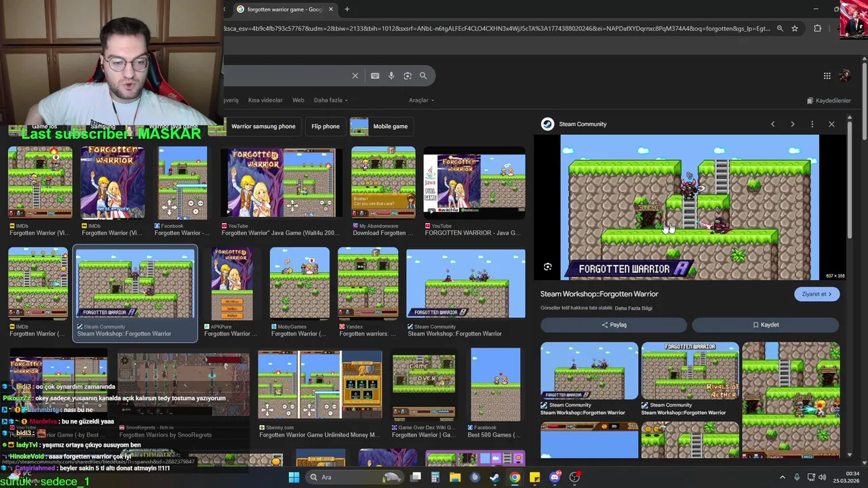Open volume control in system tray
The width and height of the screenshot is (868, 488).
click(823, 477)
